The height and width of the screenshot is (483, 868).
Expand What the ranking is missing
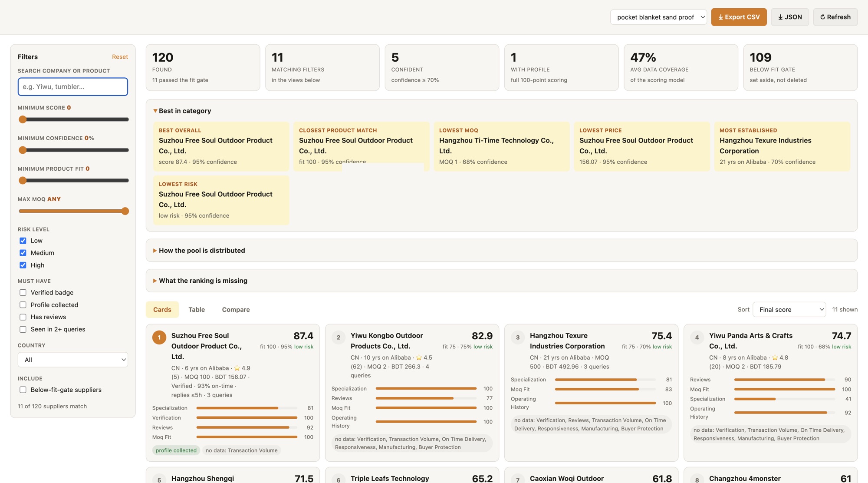pyautogui.click(x=201, y=281)
